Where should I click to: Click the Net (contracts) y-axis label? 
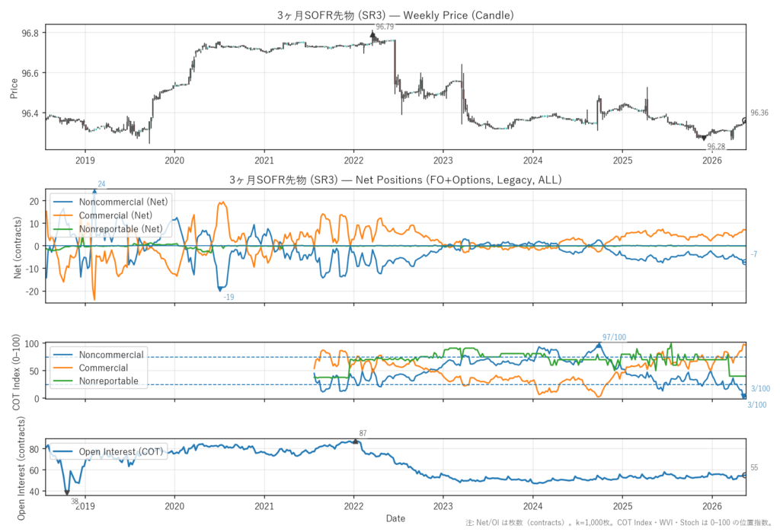click(18, 247)
